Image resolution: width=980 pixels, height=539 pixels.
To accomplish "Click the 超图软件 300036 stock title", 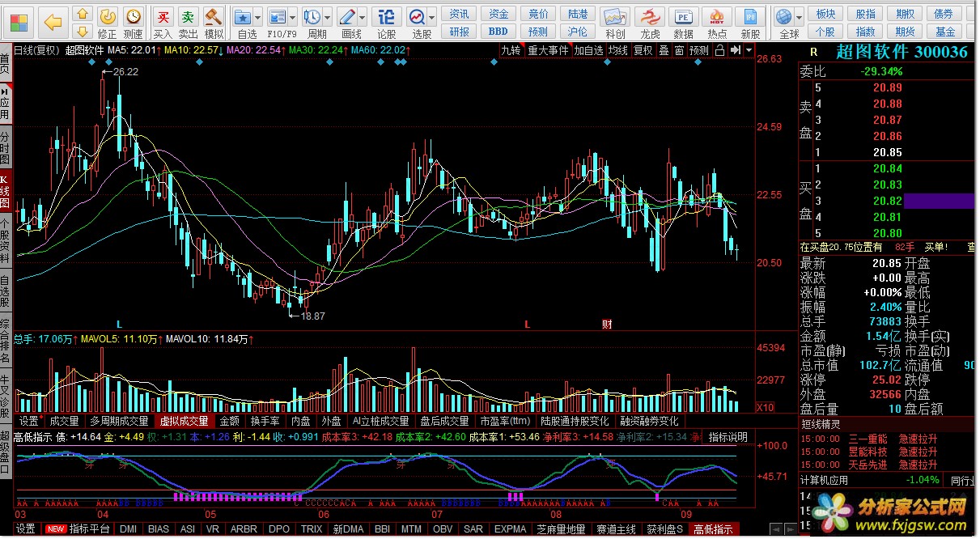I will tap(902, 52).
